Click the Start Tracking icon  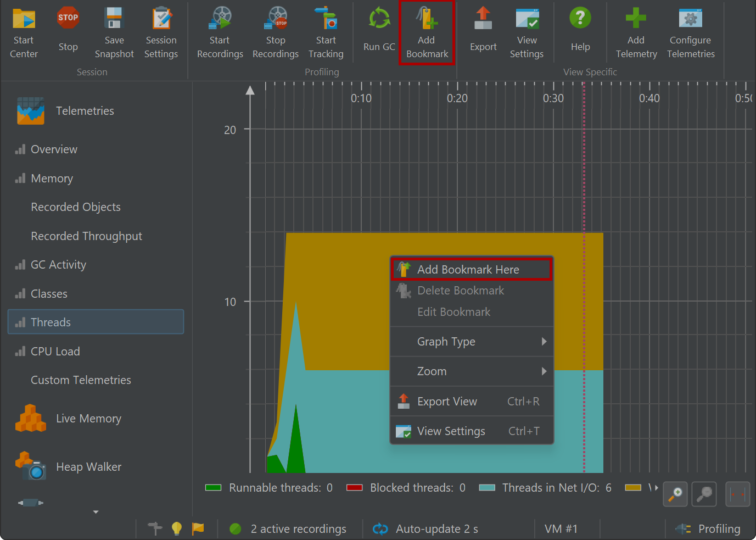point(326,19)
